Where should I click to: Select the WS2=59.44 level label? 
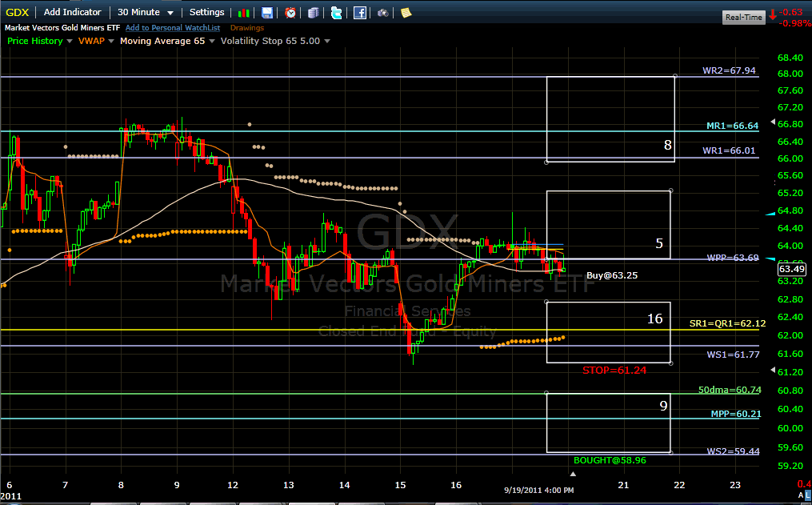(733, 451)
